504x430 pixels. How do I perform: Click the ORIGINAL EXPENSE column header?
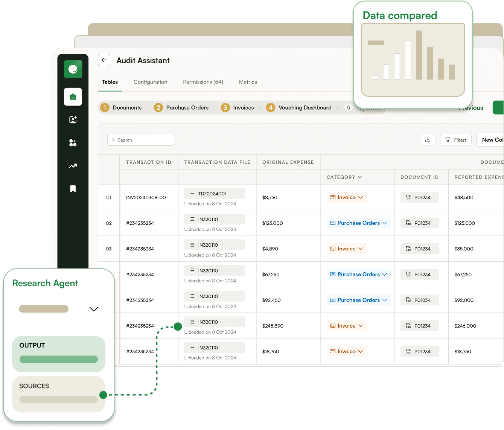[x=288, y=162]
